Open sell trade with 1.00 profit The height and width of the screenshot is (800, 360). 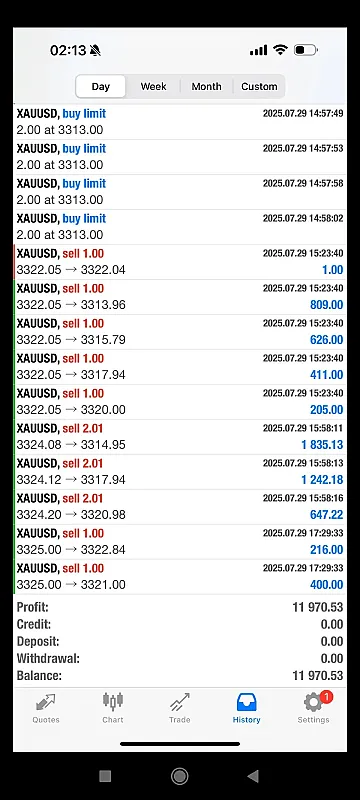click(x=180, y=262)
